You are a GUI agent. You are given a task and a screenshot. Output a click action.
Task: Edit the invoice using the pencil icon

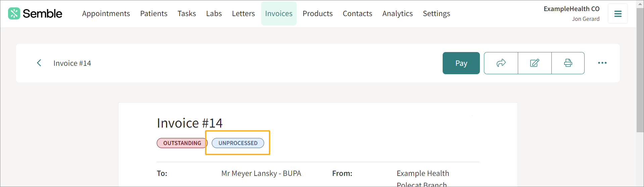[535, 63]
